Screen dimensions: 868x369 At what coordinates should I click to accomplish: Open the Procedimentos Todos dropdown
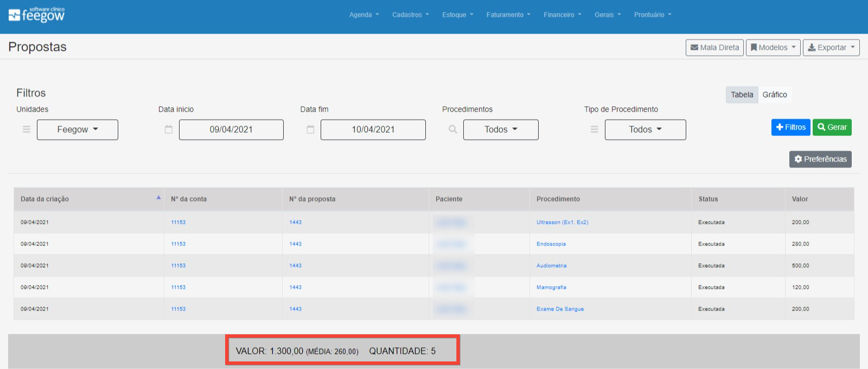coord(501,130)
